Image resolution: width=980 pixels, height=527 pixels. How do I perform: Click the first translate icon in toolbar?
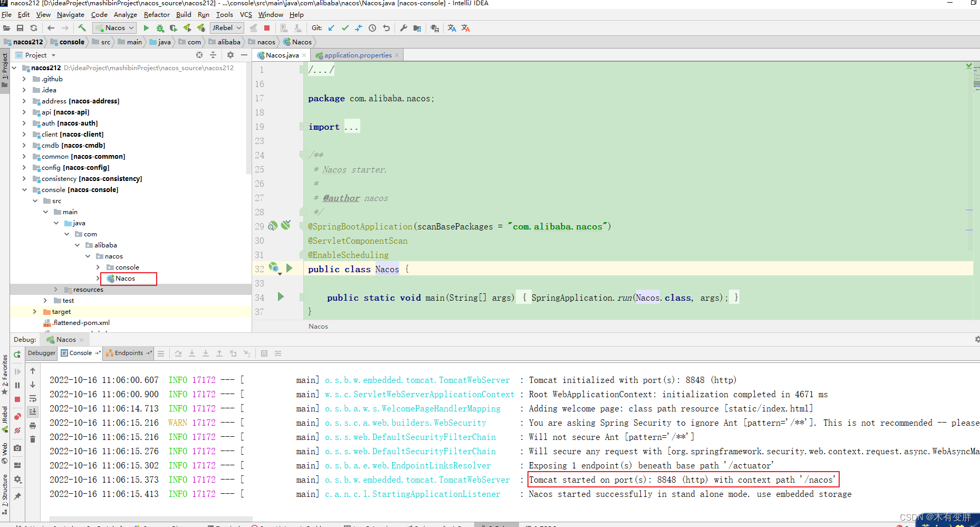coord(451,28)
